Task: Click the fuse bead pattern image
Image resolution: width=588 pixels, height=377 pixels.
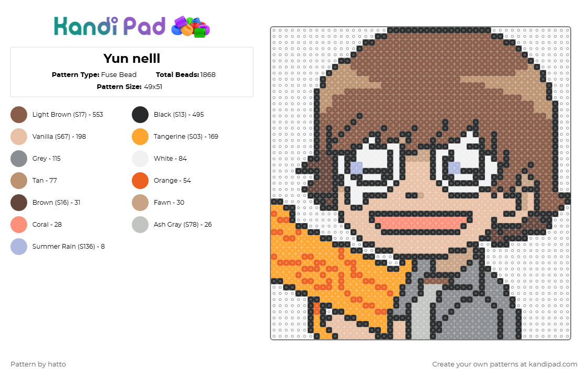Action: point(421,183)
